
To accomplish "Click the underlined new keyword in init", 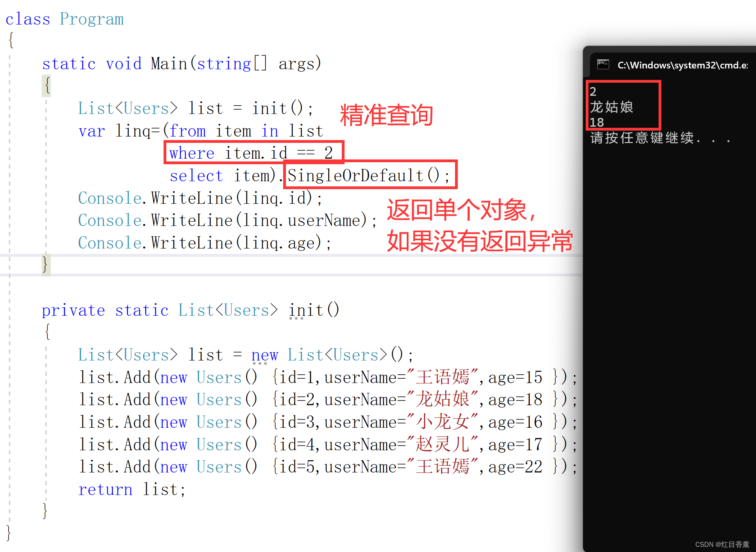I will click(265, 355).
